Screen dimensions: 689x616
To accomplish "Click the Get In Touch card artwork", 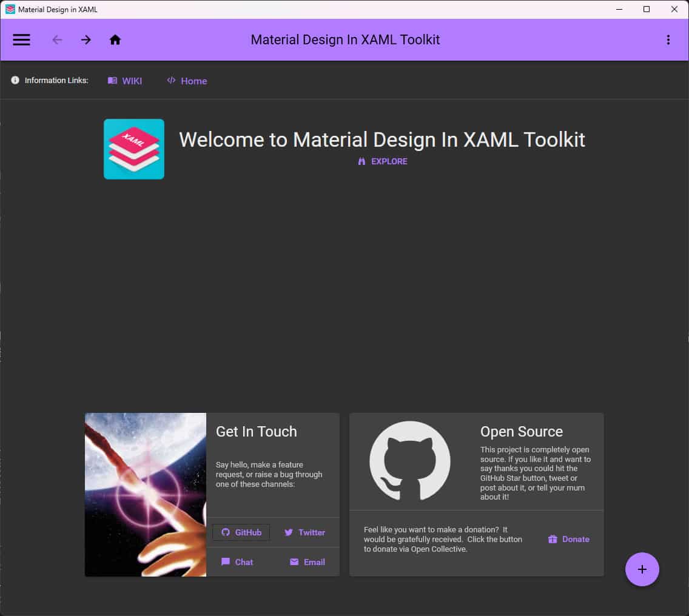I will coord(146,495).
